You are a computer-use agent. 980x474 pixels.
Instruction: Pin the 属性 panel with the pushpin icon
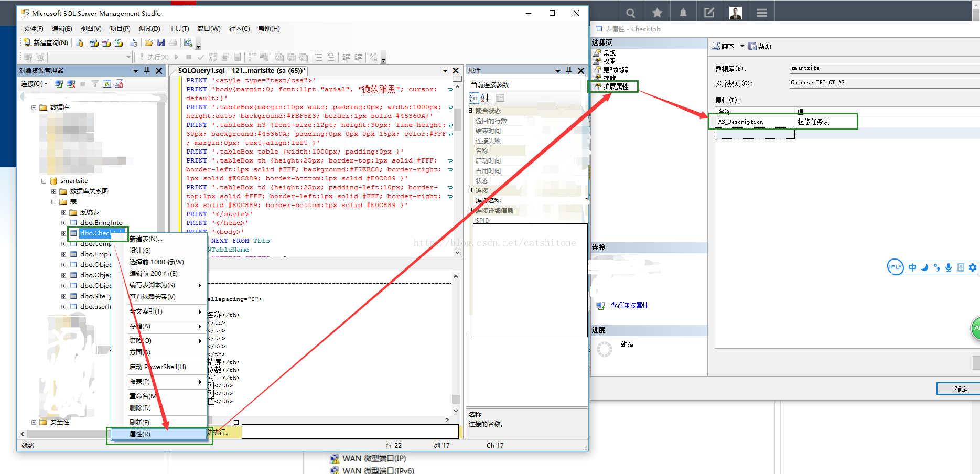569,70
